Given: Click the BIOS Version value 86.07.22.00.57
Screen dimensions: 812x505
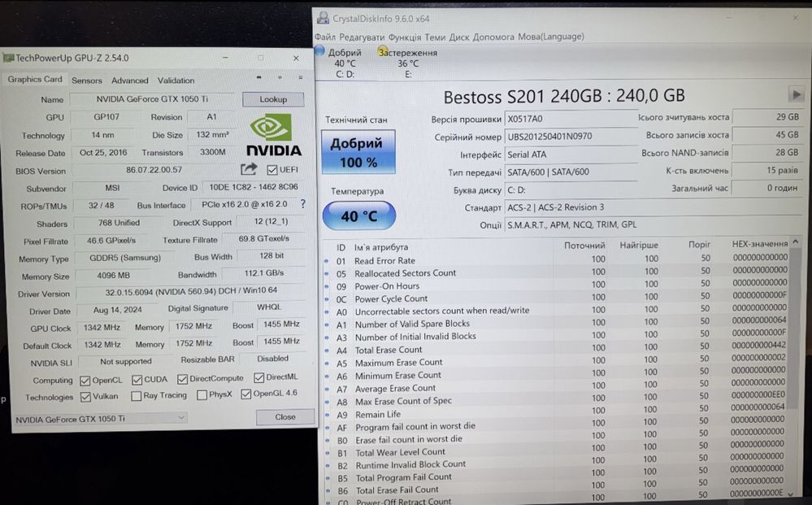Looking at the screenshot, I should click(x=154, y=170).
